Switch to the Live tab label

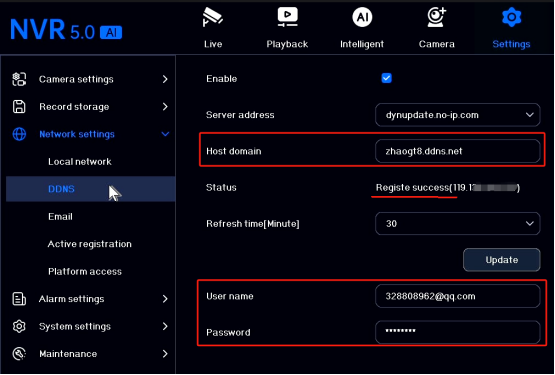click(x=213, y=44)
